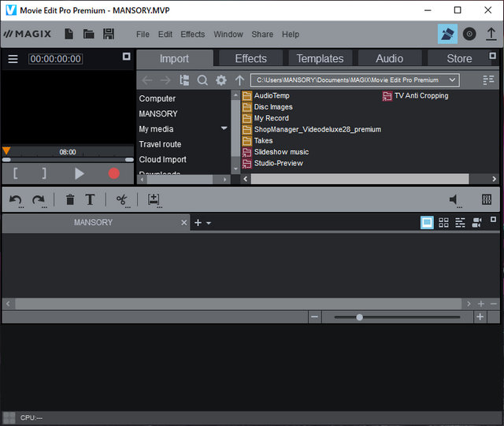Screen dimensions: 504x426
Task: Expand the dropdown next to add-movie plus
Action: tap(209, 223)
